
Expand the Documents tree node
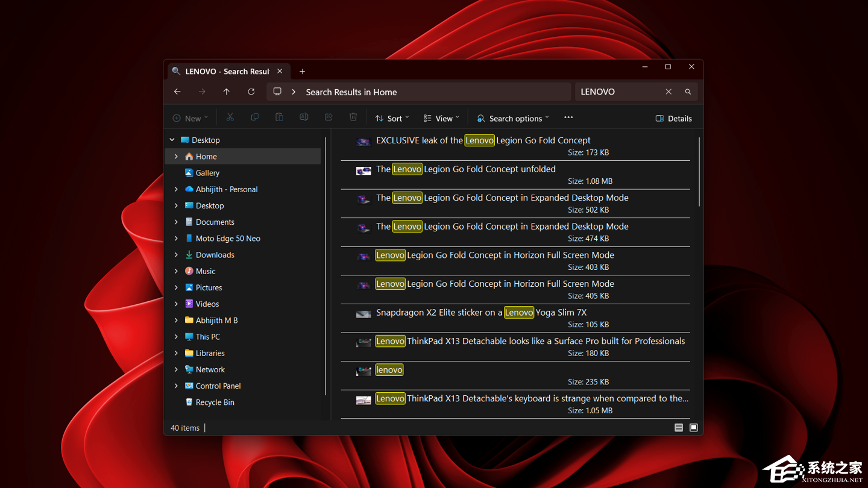[176, 222]
